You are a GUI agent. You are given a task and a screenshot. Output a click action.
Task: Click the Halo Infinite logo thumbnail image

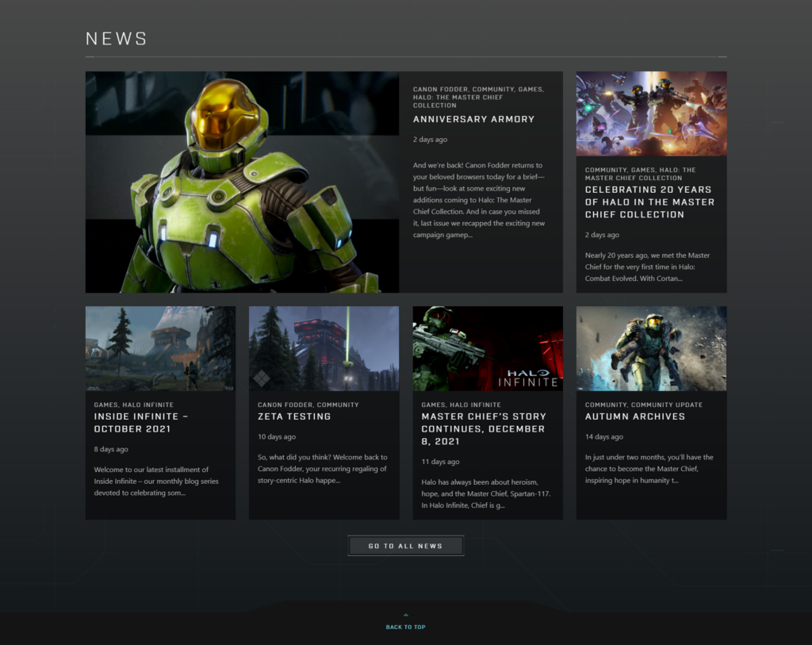[488, 348]
